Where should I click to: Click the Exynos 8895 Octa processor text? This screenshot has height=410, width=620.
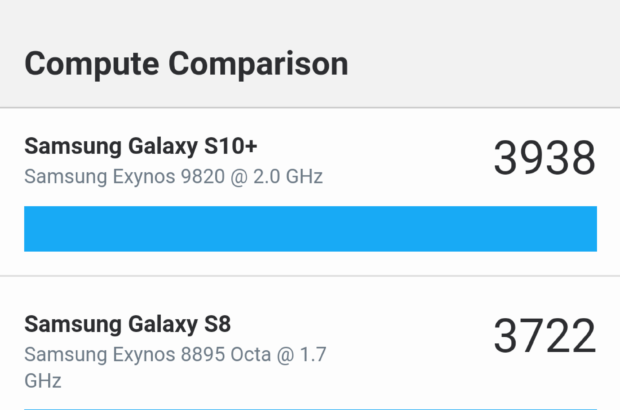pyautogui.click(x=160, y=354)
